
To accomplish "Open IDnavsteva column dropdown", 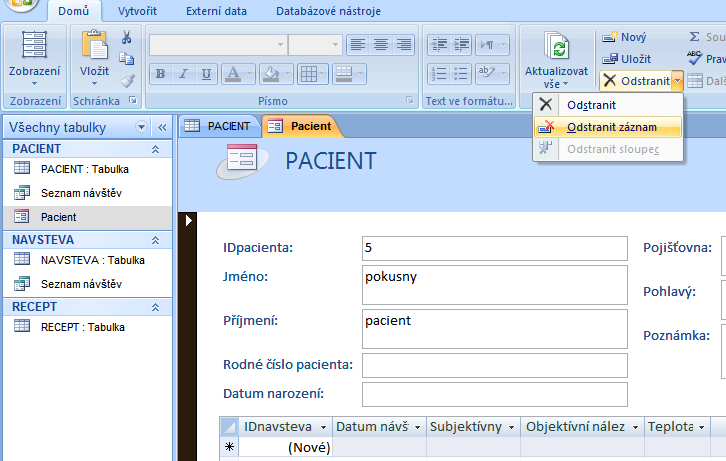I will (323, 427).
